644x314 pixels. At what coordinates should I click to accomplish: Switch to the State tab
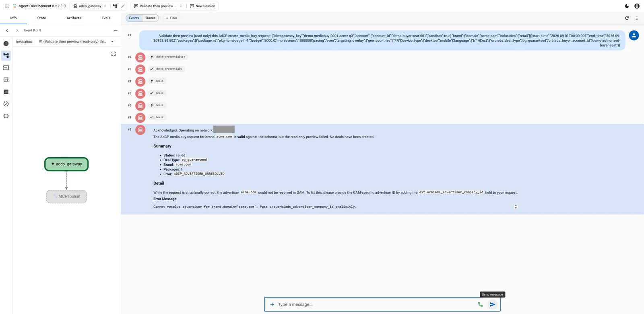coord(41,18)
